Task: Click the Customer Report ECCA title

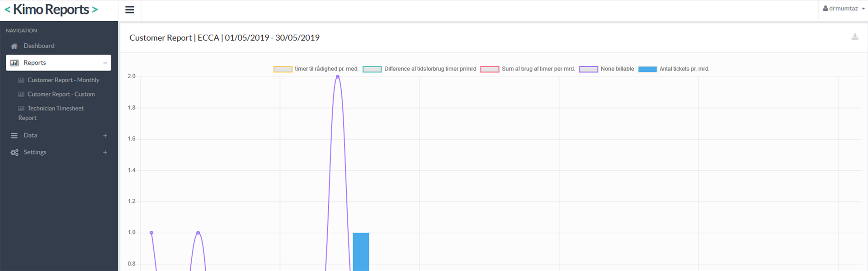Action: point(224,37)
